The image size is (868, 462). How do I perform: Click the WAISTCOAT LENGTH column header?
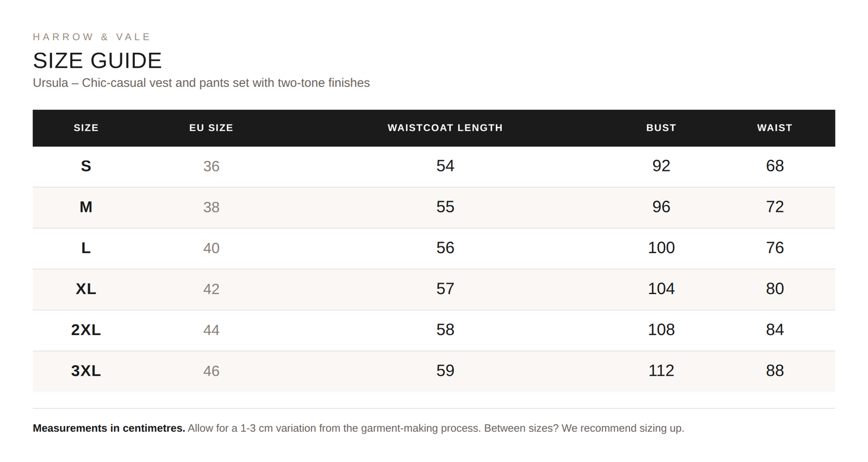tap(445, 128)
